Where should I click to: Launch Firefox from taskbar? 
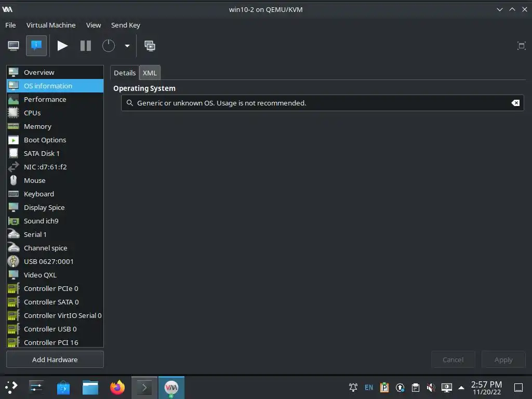tap(117, 388)
